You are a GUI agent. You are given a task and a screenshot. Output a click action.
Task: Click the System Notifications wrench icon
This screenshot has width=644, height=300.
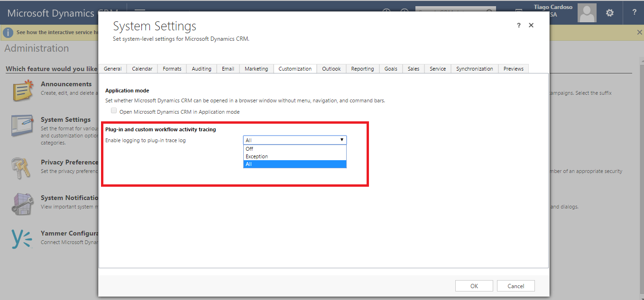click(x=22, y=203)
